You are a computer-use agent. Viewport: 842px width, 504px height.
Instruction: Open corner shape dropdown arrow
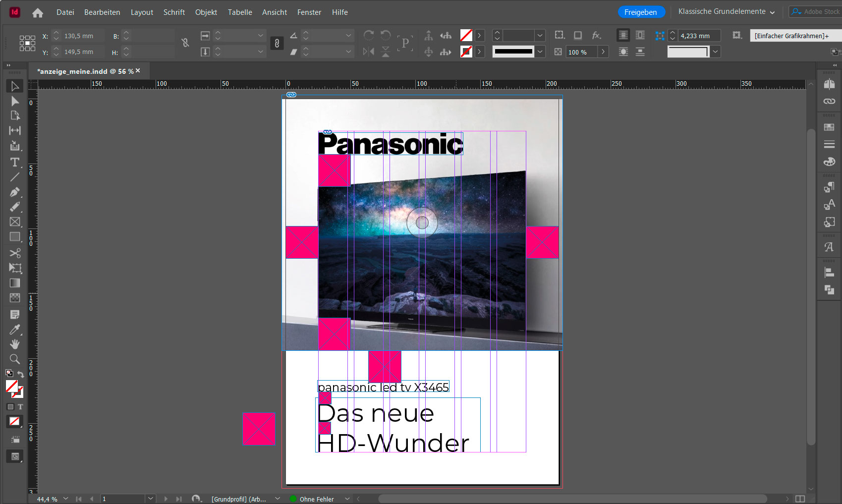pyautogui.click(x=715, y=52)
